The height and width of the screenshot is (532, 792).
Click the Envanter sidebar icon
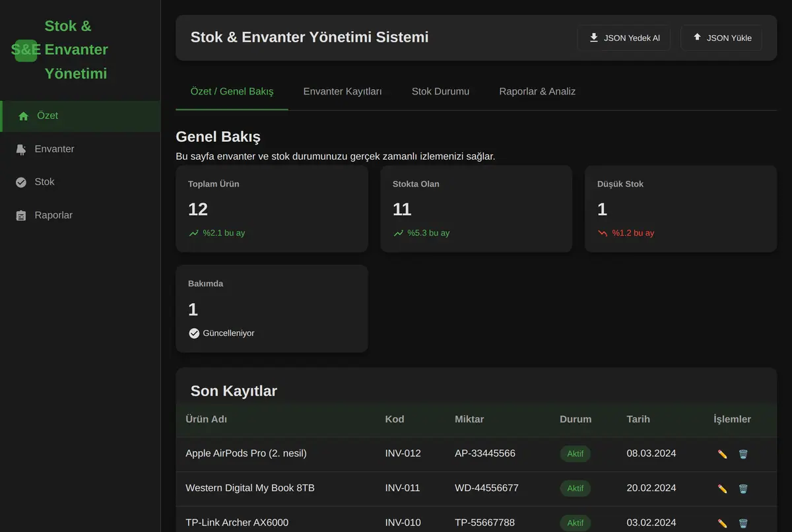point(21,149)
